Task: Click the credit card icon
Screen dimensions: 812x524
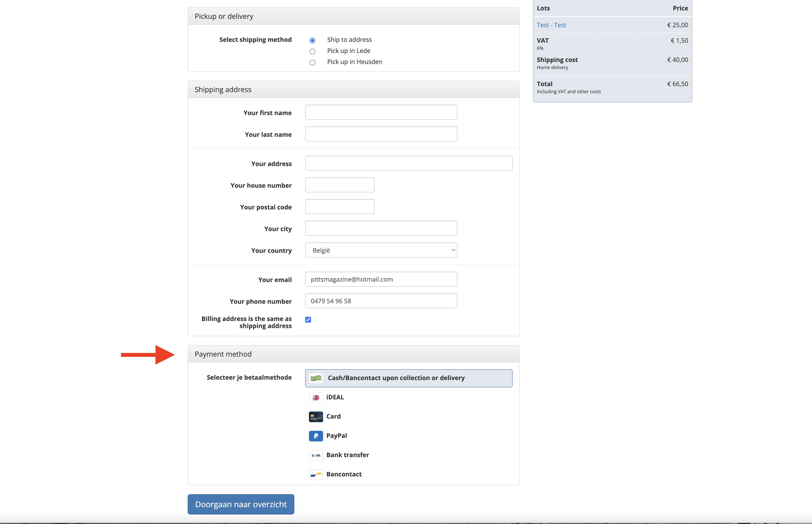Action: pyautogui.click(x=316, y=416)
